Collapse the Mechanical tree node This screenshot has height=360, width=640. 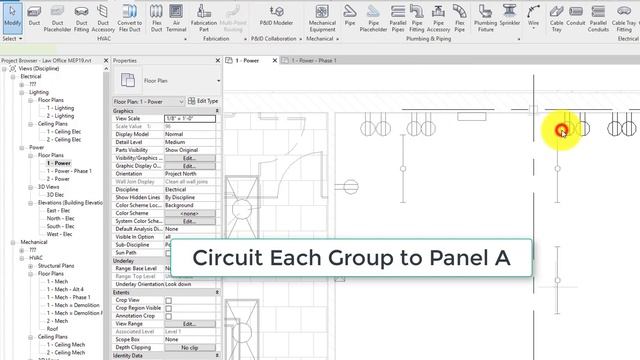click(13, 242)
